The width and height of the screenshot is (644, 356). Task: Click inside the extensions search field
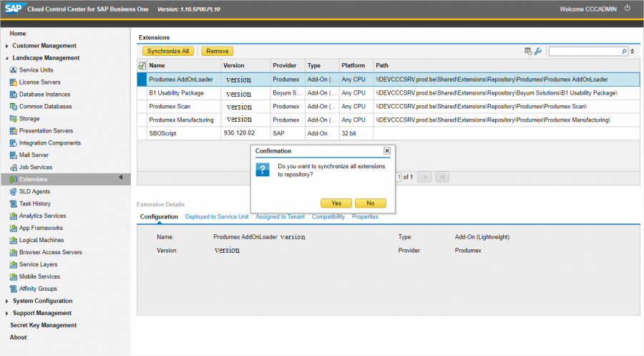pos(584,52)
